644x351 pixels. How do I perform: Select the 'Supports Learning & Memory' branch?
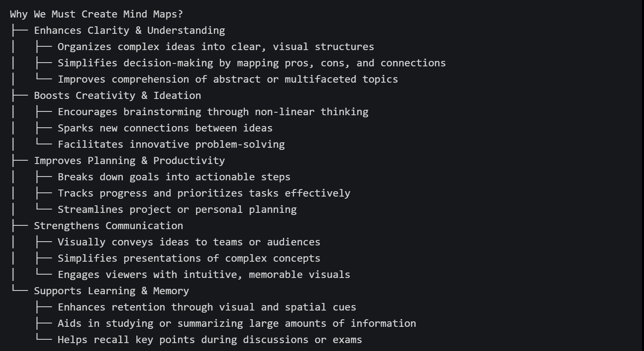(111, 291)
